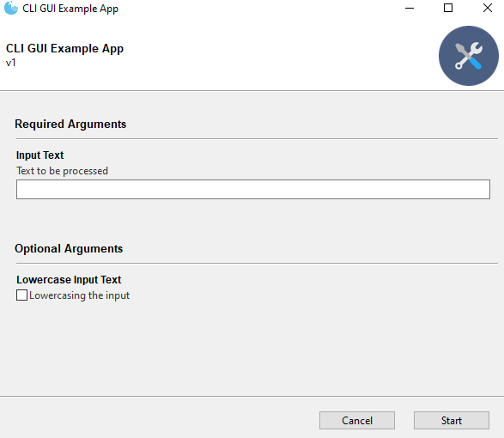Tick the Lowercasing the input checkbox
This screenshot has height=438, width=504.
[21, 295]
